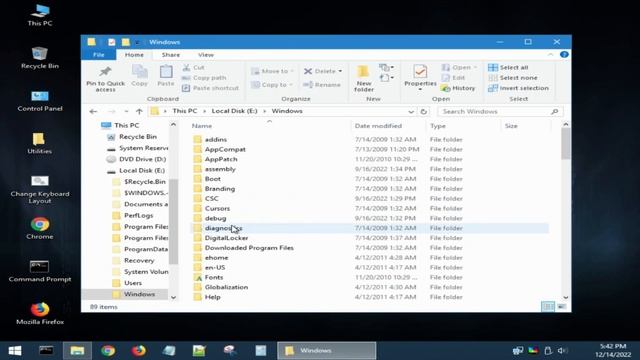Open Explorer help question mark icon
The height and width of the screenshot is (360, 640).
pyautogui.click(x=564, y=54)
